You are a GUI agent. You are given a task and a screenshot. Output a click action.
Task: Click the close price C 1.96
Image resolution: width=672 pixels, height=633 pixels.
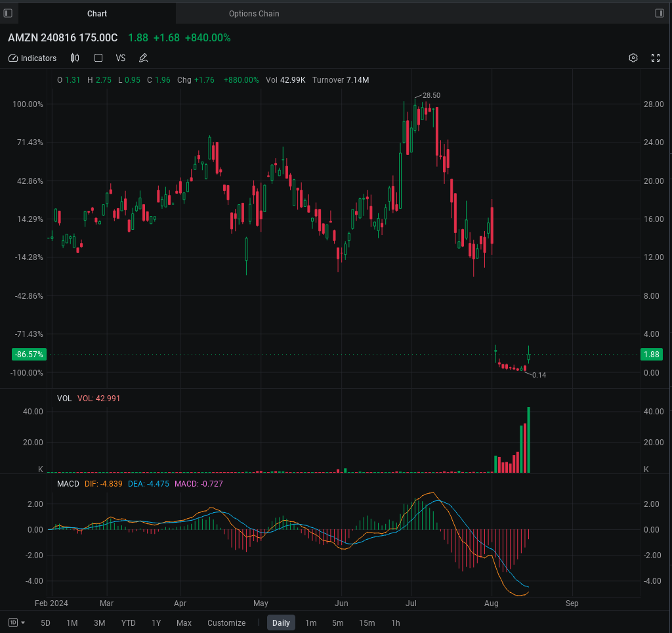point(159,79)
